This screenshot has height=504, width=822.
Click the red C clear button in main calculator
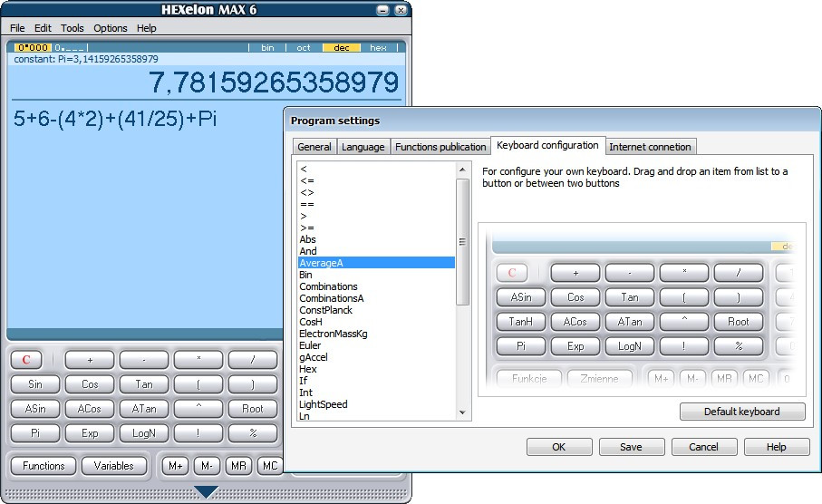[x=26, y=360]
